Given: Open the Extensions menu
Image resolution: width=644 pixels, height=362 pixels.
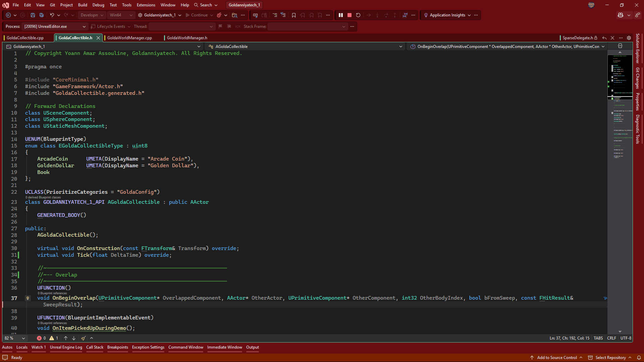Looking at the screenshot, I should click(146, 5).
